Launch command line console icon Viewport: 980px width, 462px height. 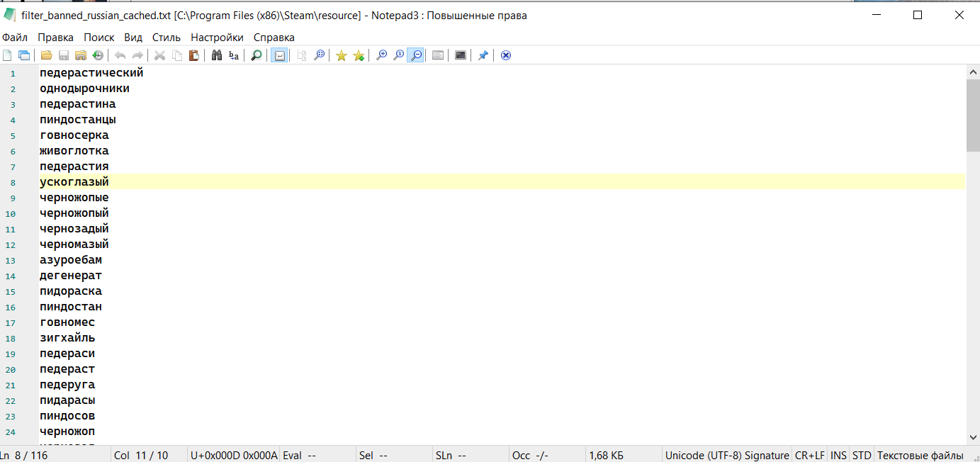click(x=461, y=55)
